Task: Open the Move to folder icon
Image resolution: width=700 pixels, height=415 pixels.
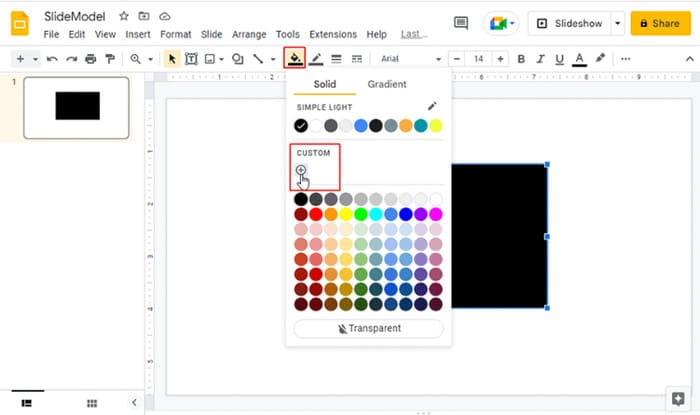Action: click(144, 16)
